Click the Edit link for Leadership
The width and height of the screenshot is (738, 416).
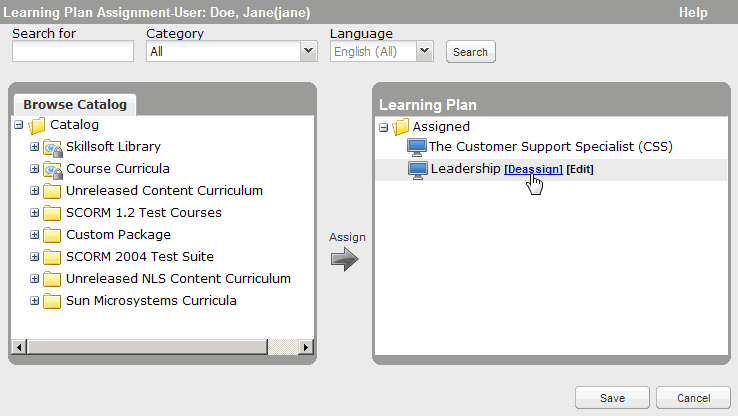pos(580,170)
